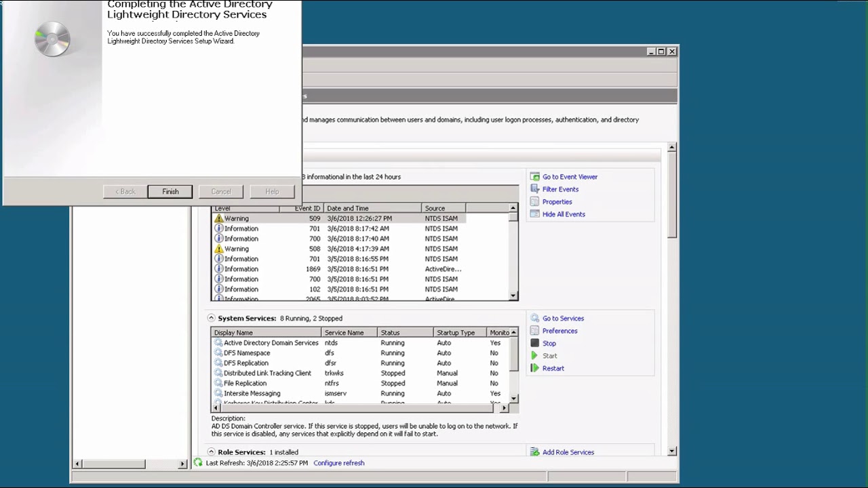Open Add Role Services link
868x488 pixels.
[x=568, y=452]
